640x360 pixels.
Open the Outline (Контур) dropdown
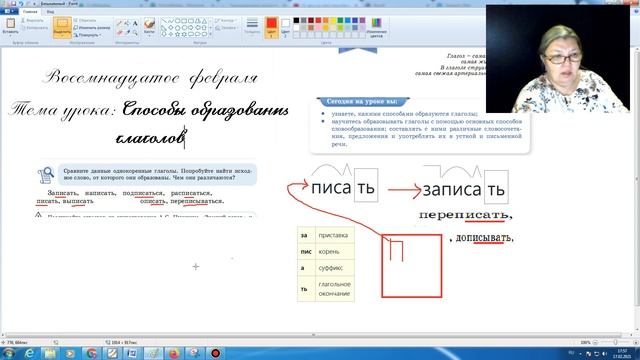(x=225, y=20)
